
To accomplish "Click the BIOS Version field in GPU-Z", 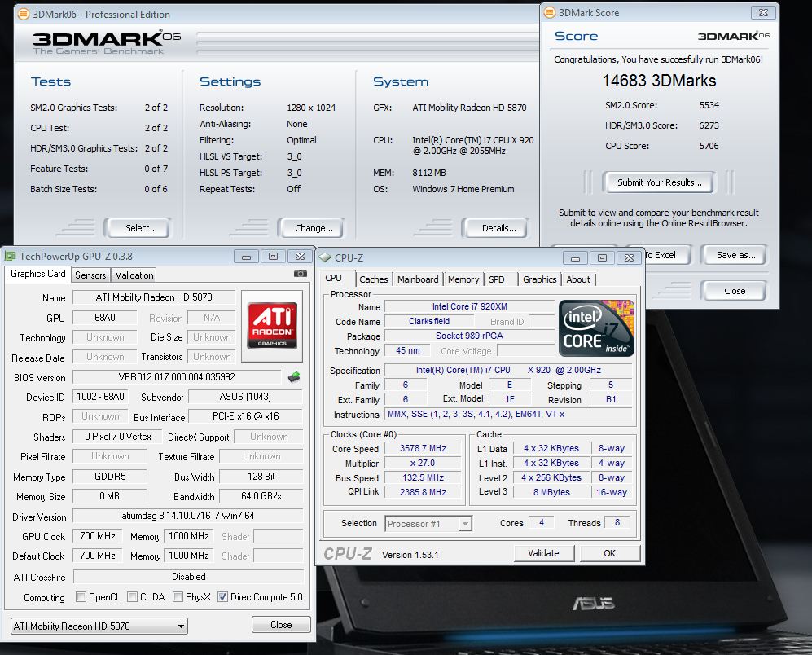I will point(177,377).
